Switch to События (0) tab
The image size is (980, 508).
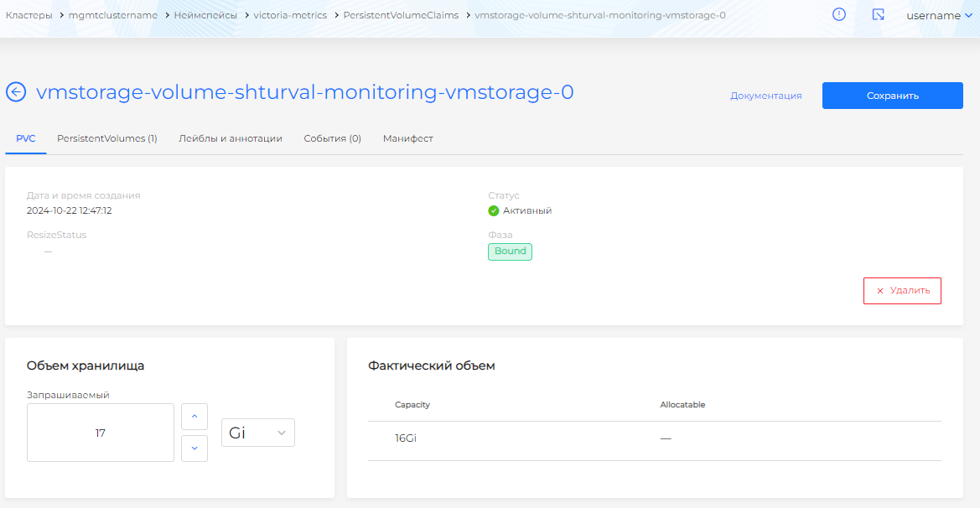click(332, 138)
